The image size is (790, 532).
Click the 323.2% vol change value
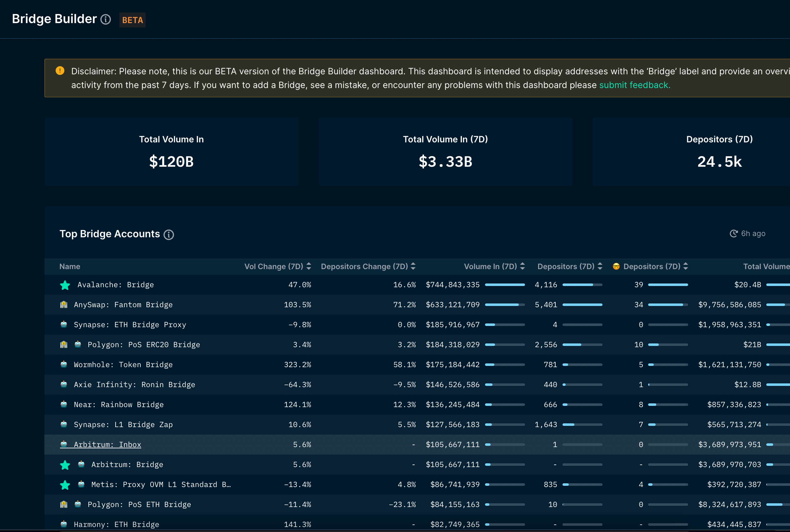(x=297, y=365)
